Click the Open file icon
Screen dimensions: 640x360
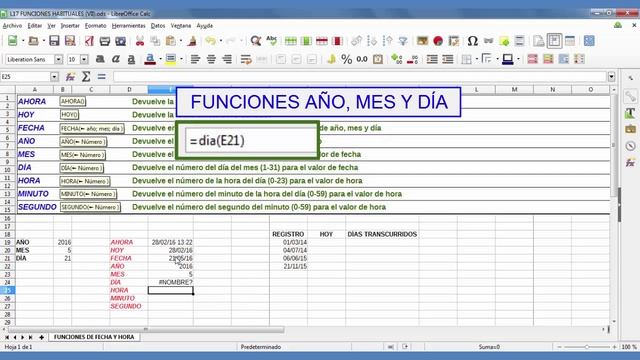tap(33, 41)
